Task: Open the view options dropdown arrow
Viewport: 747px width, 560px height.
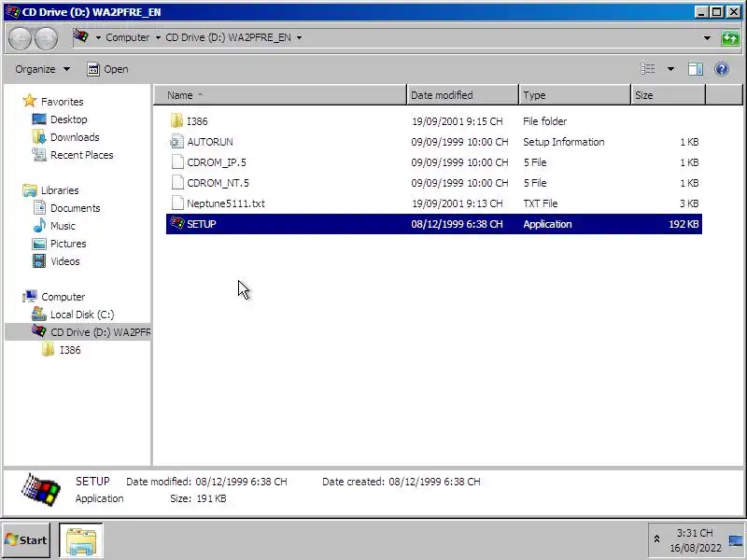Action: tap(670, 69)
